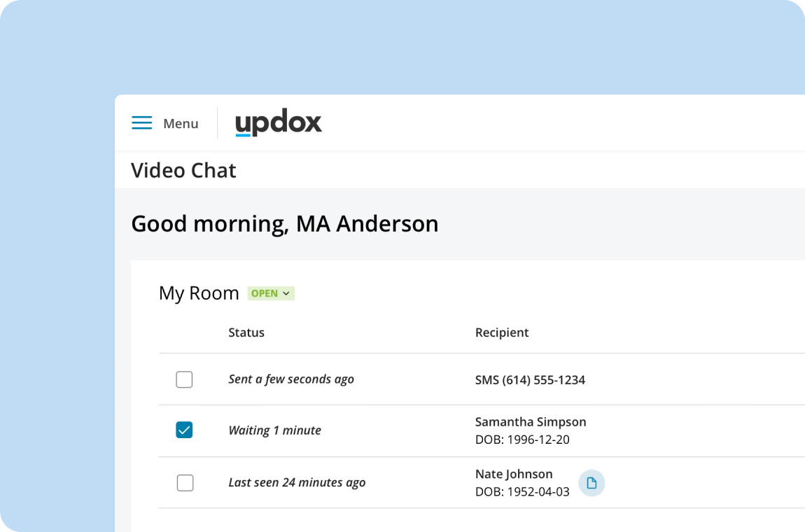
Task: Click the checked checkbox icon on Samantha's row
Action: click(x=184, y=430)
